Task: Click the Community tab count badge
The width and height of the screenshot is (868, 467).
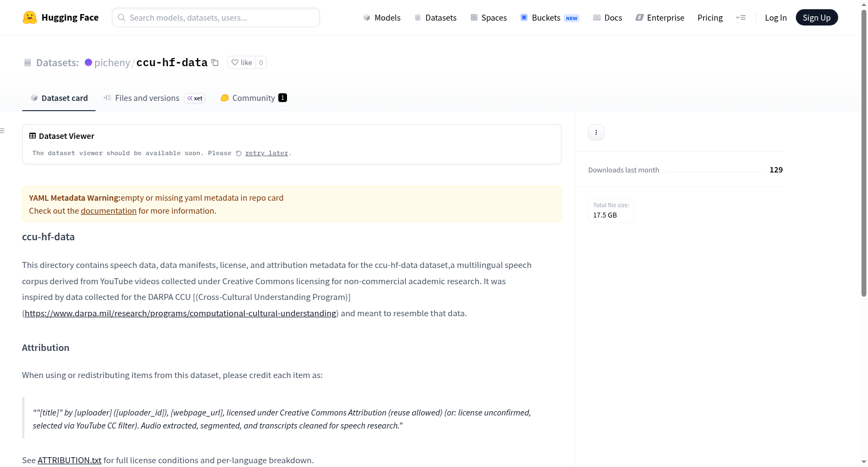Action: pos(283,98)
